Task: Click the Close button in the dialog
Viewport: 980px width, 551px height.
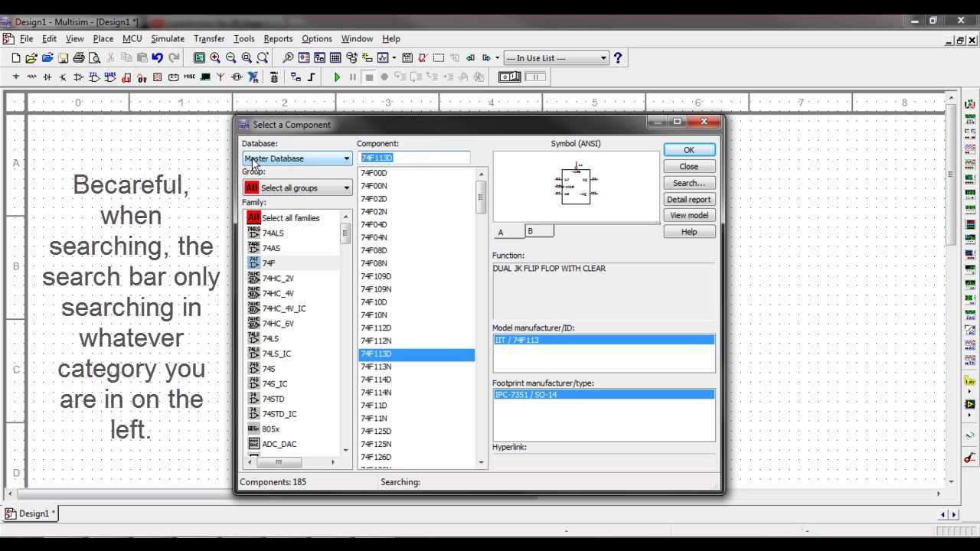Action: 689,166
